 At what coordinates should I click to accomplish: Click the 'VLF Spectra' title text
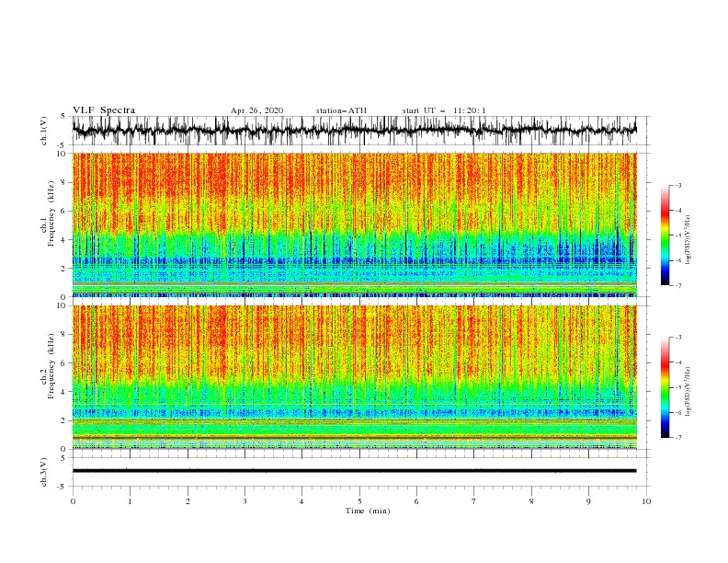pos(104,110)
